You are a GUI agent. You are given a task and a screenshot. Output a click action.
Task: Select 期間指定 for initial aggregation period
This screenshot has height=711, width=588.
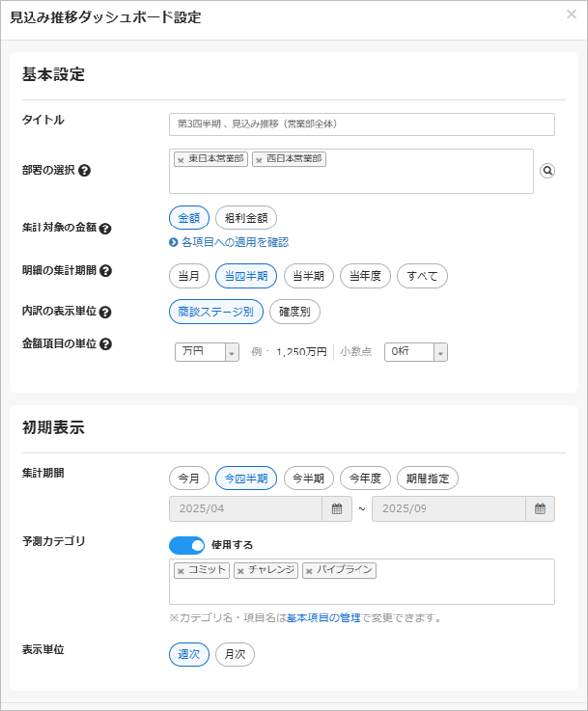427,478
